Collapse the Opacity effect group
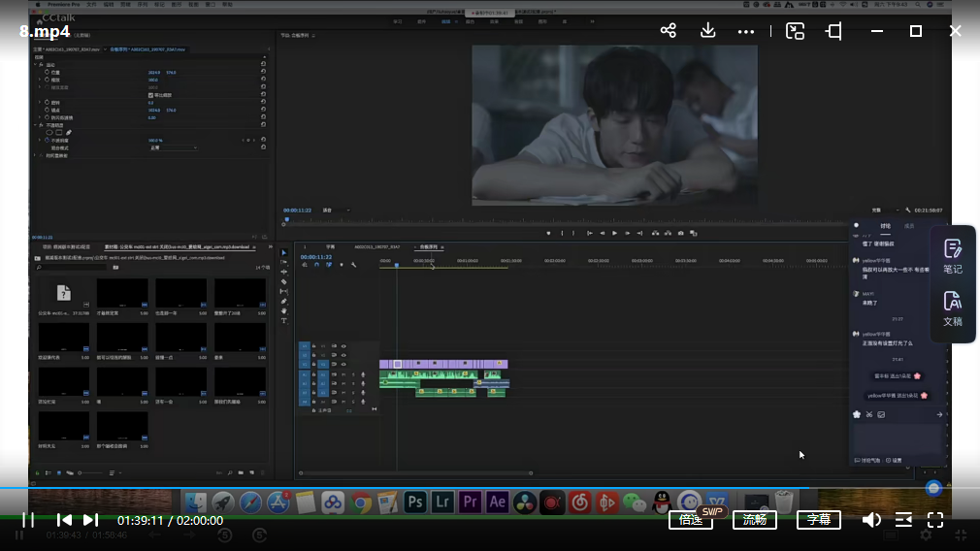 click(35, 125)
